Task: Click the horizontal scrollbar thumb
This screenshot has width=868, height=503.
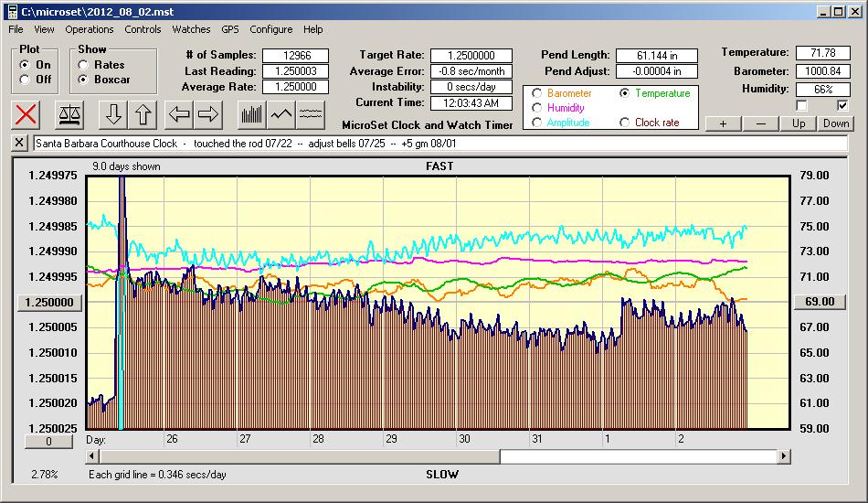Action: (x=299, y=456)
